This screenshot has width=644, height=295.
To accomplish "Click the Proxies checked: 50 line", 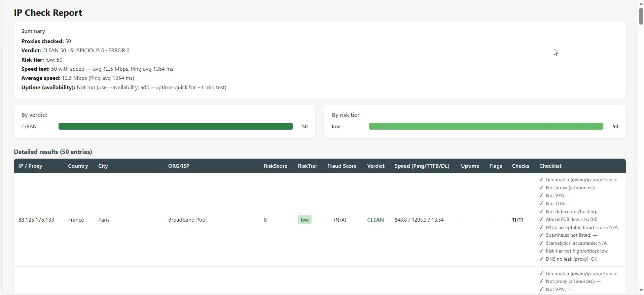I will click(x=46, y=41).
